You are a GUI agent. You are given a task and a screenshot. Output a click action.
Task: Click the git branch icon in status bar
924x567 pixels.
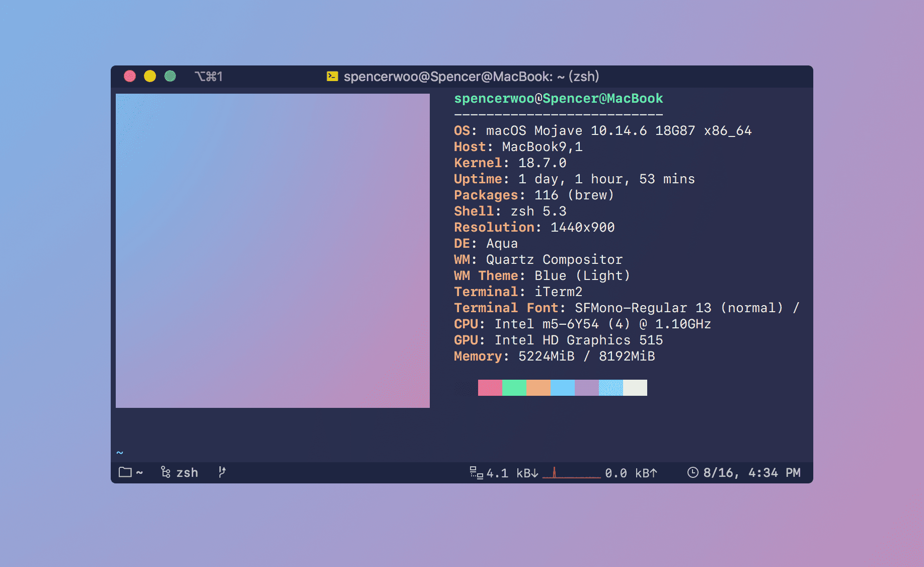coord(222,472)
